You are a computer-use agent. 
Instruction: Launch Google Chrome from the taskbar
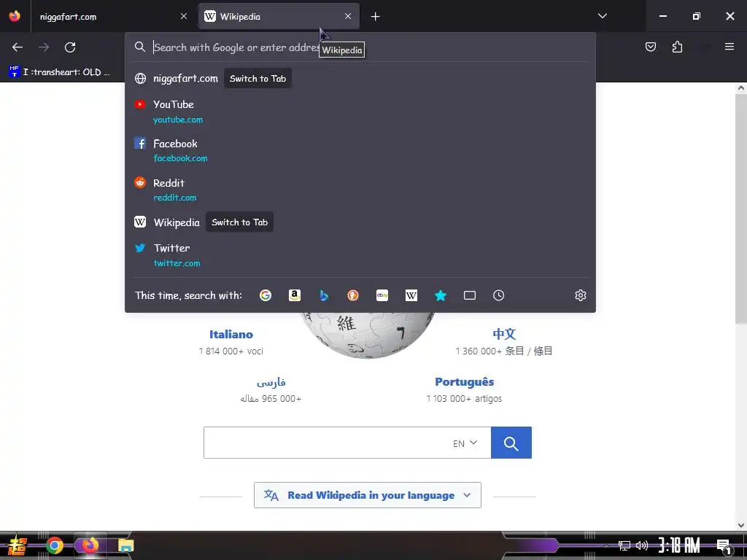(x=54, y=545)
